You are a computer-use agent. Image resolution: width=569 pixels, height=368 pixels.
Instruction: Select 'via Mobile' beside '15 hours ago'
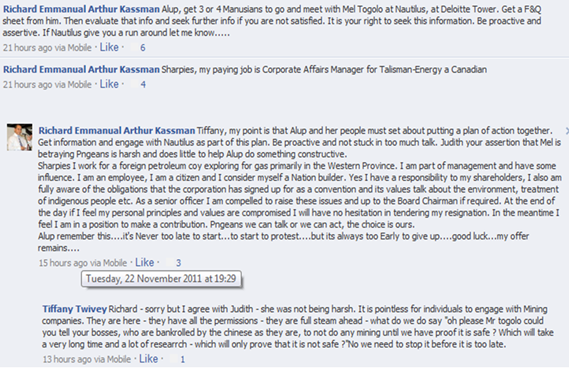click(109, 263)
